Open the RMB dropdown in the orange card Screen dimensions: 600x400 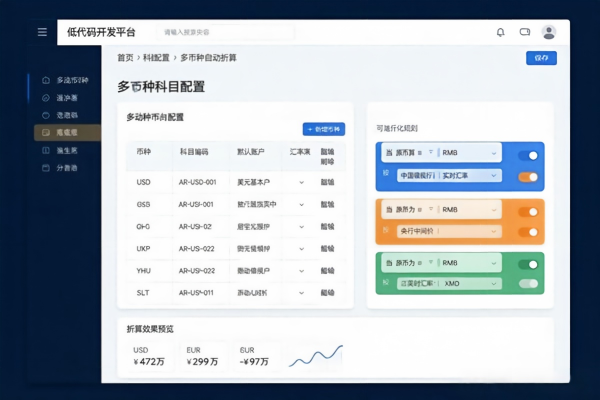pos(470,209)
